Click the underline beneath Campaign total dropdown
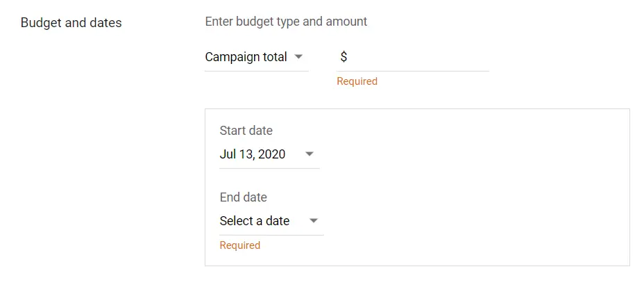The height and width of the screenshot is (294, 644). (256, 71)
